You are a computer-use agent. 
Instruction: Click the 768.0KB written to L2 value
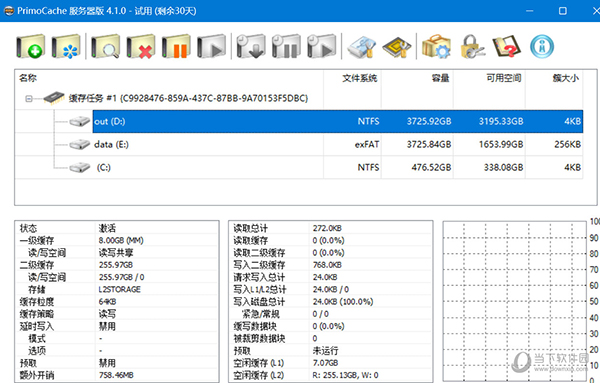point(327,265)
